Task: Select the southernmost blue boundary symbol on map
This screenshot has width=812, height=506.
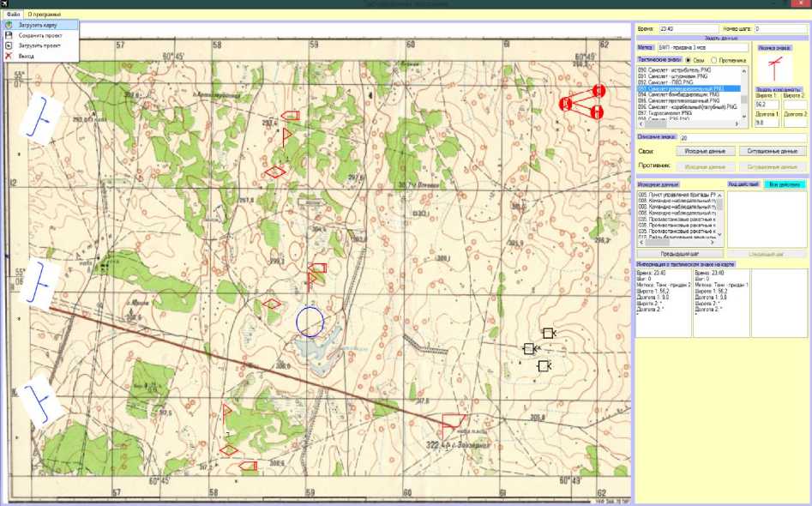Action: coord(39,403)
